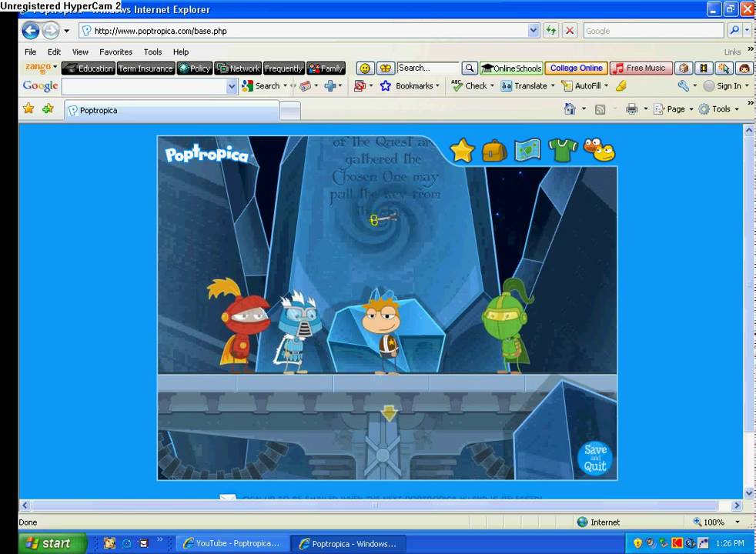The image size is (756, 554).
Task: Click the Term Insurance button
Action: click(146, 68)
